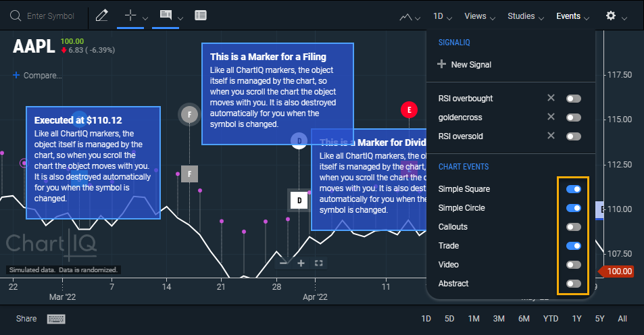Set chart range to 5Y

click(599, 319)
